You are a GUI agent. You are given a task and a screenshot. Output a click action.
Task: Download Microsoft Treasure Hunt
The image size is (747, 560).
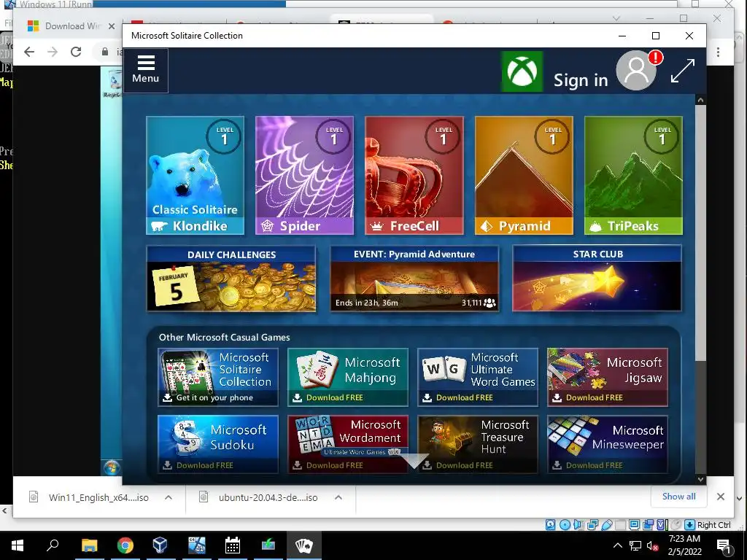(x=478, y=444)
